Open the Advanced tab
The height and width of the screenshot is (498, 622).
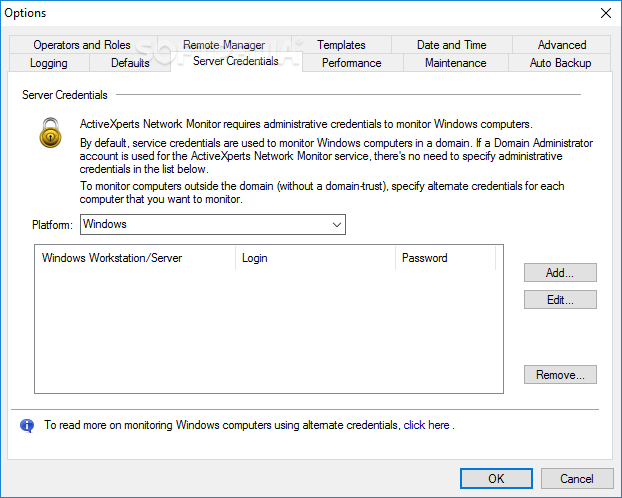562,45
